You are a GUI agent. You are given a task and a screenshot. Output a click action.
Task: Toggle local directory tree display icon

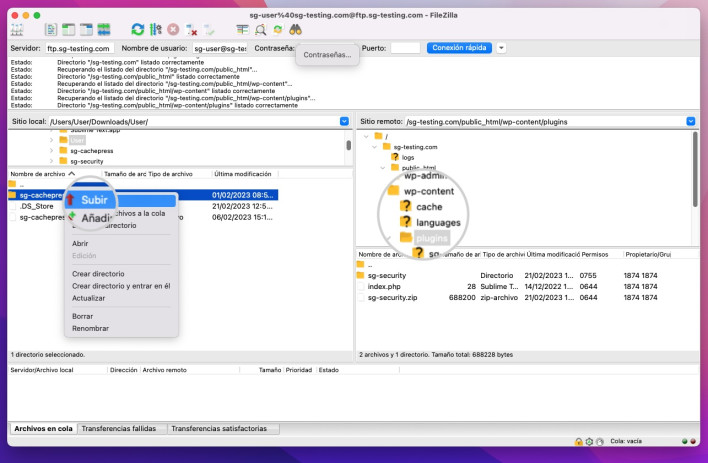pyautogui.click(x=68, y=30)
